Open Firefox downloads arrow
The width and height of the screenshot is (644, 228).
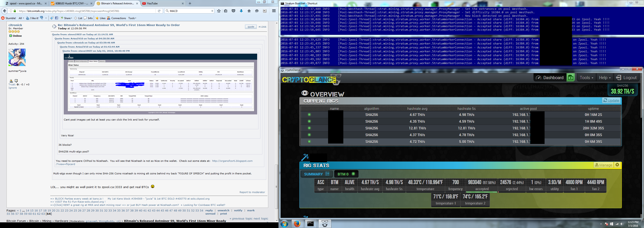tap(241, 11)
